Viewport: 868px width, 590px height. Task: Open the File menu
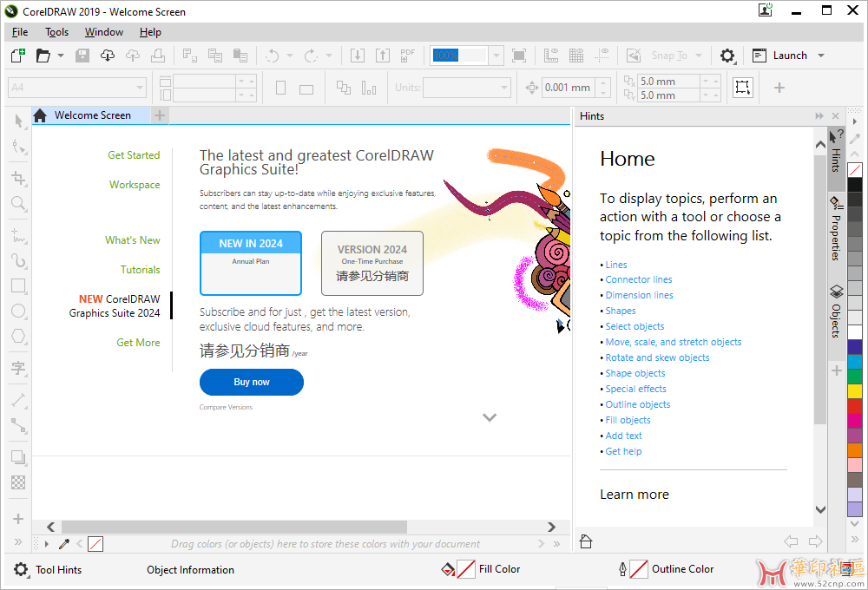[20, 32]
